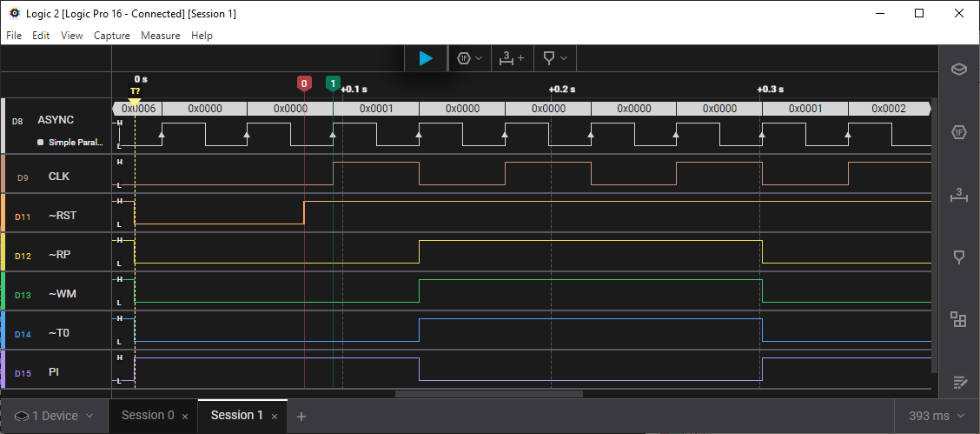This screenshot has width=980, height=434.
Task: Switch to Session 0 tab
Action: (x=148, y=415)
